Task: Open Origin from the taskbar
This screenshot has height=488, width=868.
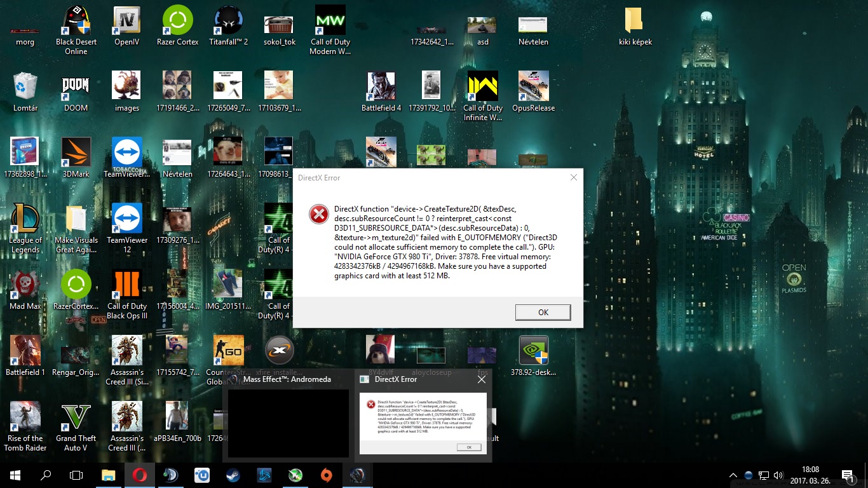Action: click(325, 475)
